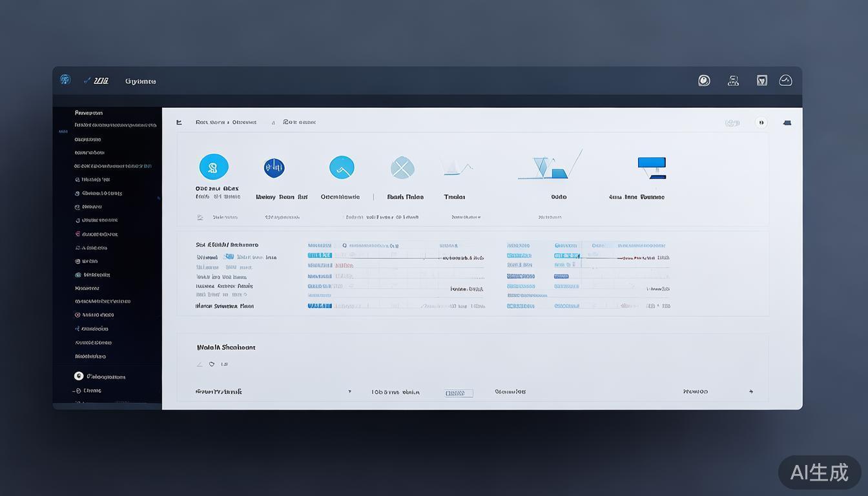This screenshot has height=496, width=868.
Task: Select the light blue circle icon with S
Action: coord(214,167)
